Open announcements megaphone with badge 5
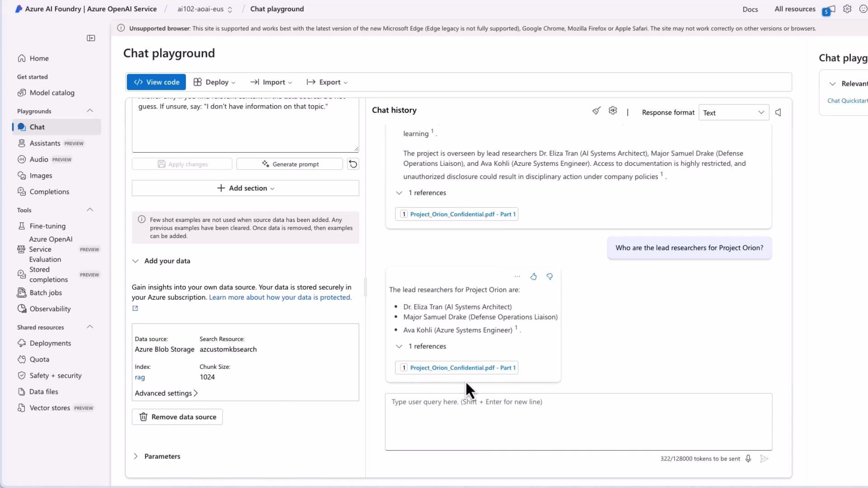Viewport: 868px width, 488px height. click(829, 10)
